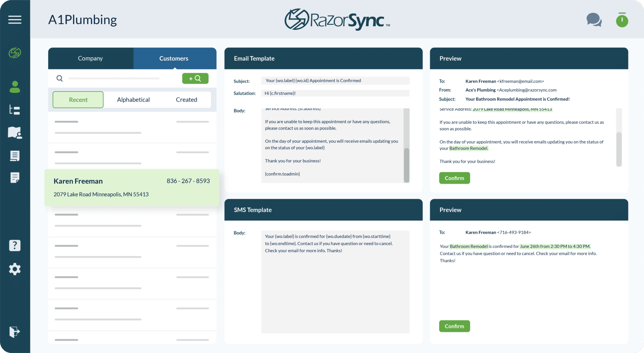Click the search magnifier icon in customers
The image size is (644, 353).
tap(60, 78)
